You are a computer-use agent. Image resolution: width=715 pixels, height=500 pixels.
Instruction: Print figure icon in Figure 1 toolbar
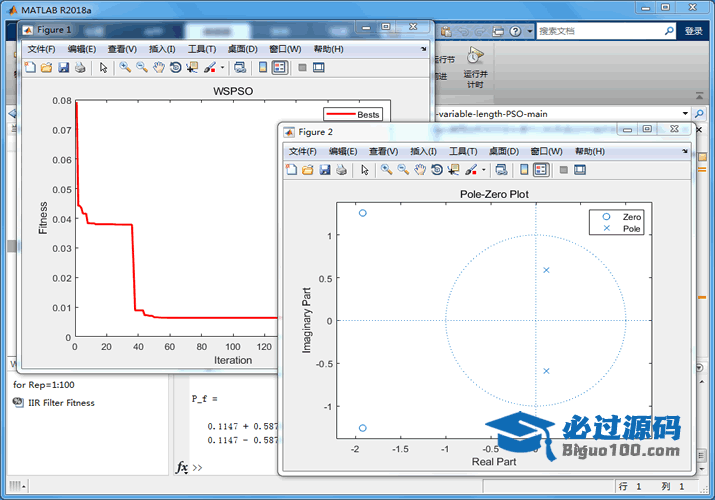(x=80, y=68)
